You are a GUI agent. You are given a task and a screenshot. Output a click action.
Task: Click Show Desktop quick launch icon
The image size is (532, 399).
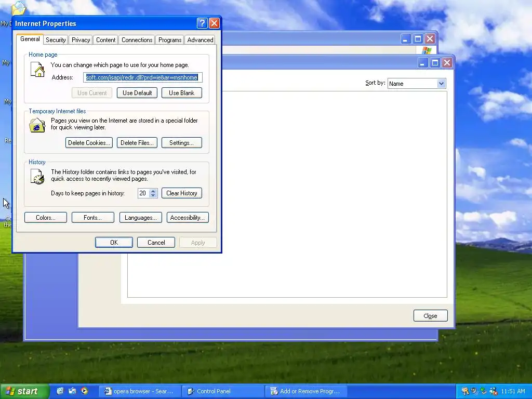pyautogui.click(x=72, y=391)
